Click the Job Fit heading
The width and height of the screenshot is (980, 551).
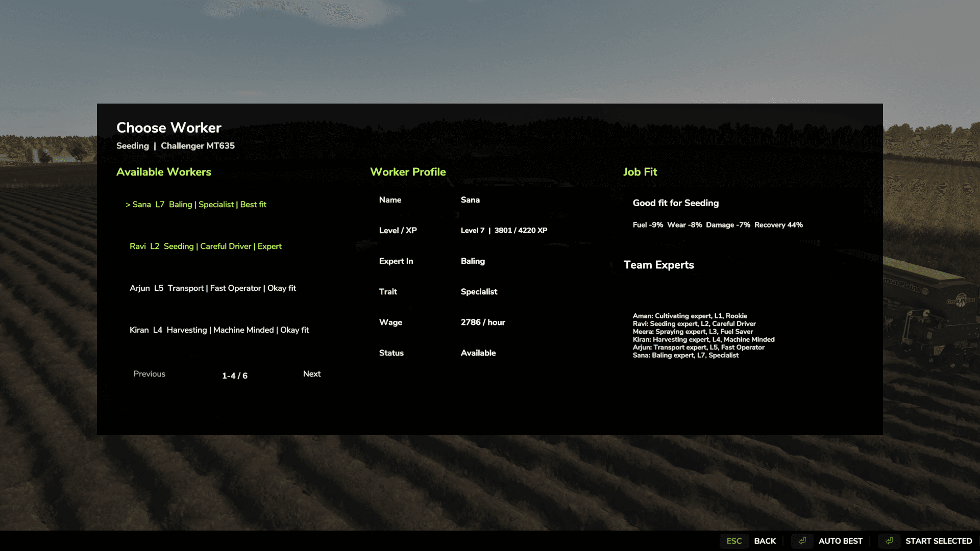640,172
